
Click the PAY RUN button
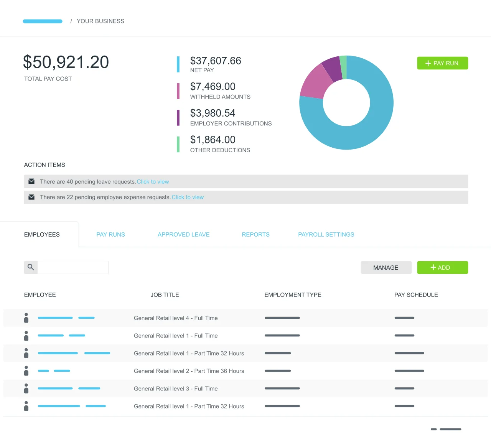(x=442, y=63)
